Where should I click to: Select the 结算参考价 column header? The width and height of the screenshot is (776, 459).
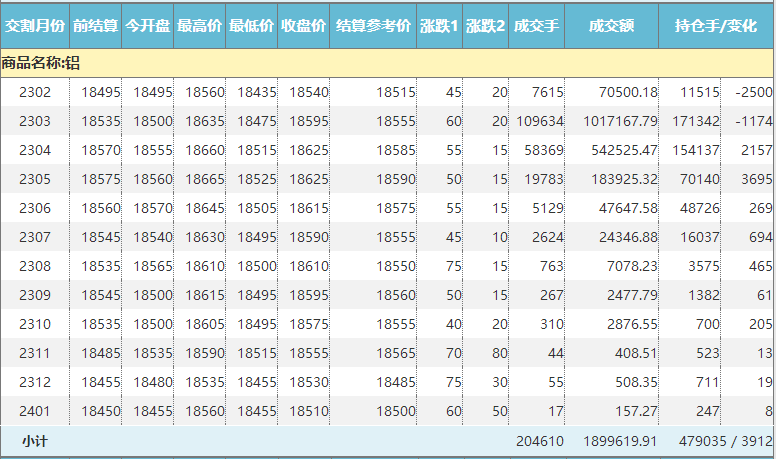coord(373,25)
